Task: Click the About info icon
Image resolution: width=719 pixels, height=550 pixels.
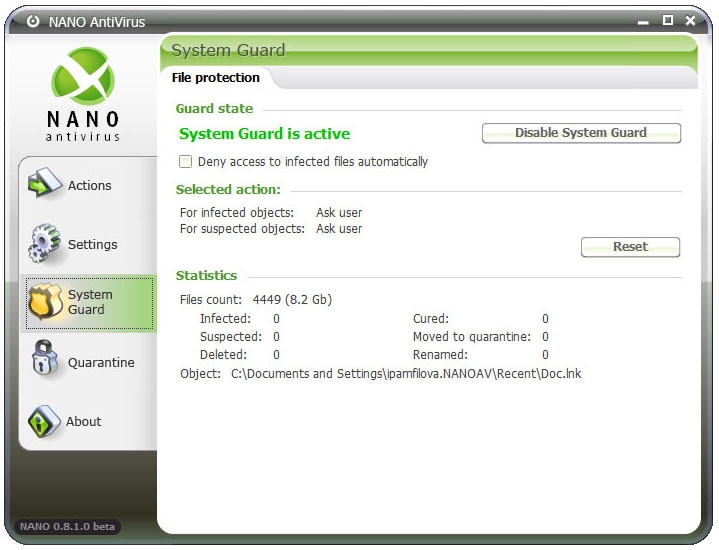Action: (x=44, y=421)
